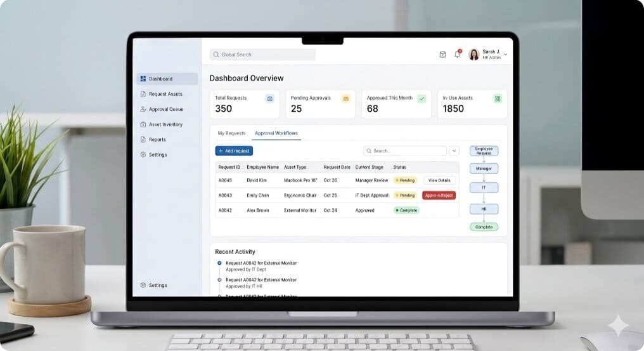Screen dimensions: 644x351
Task: Click the Status column header
Action: (x=399, y=167)
